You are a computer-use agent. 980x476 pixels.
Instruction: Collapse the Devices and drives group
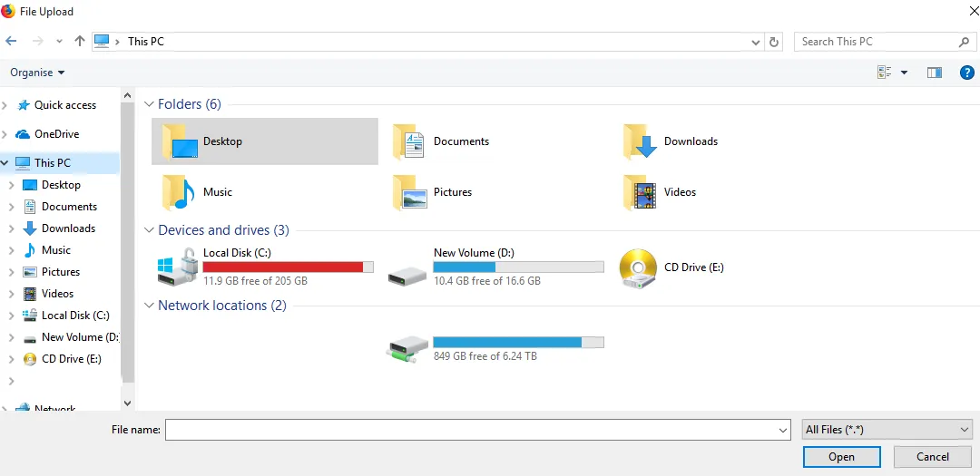tap(149, 230)
